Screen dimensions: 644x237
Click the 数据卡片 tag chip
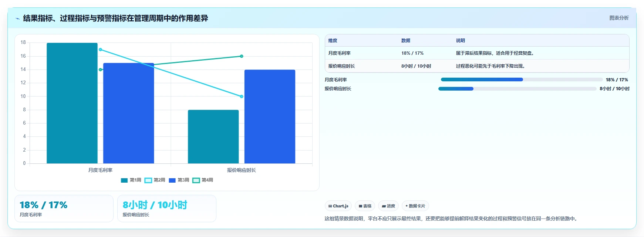[415, 206]
